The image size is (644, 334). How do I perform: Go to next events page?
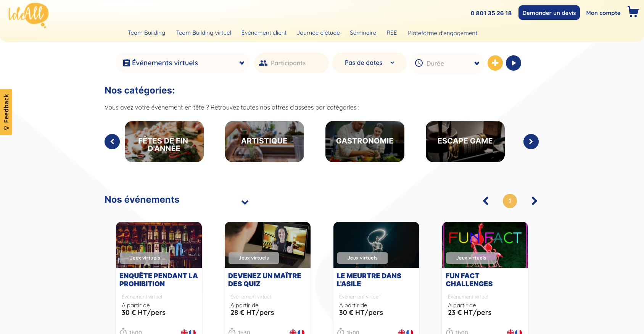(x=534, y=201)
